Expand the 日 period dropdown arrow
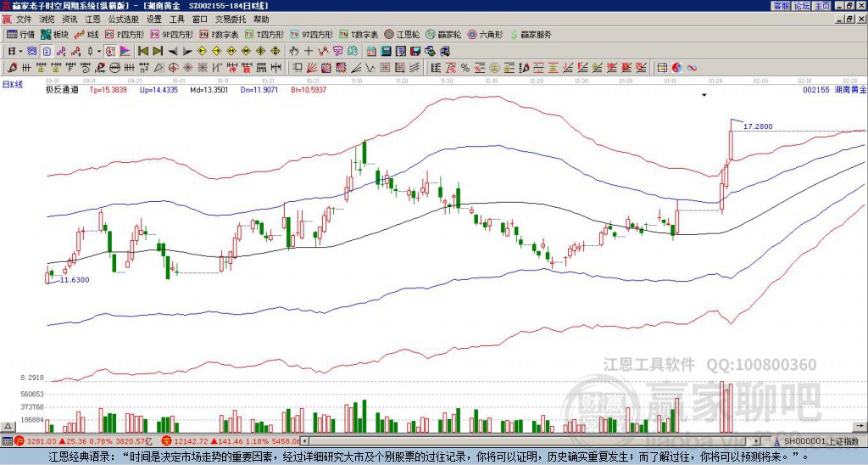 21,51
